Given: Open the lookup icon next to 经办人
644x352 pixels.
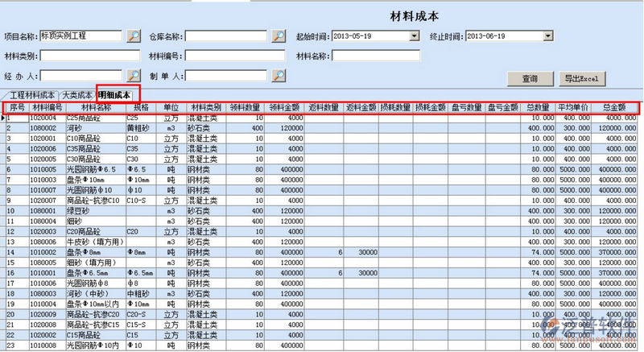Looking at the screenshot, I should pos(133,76).
